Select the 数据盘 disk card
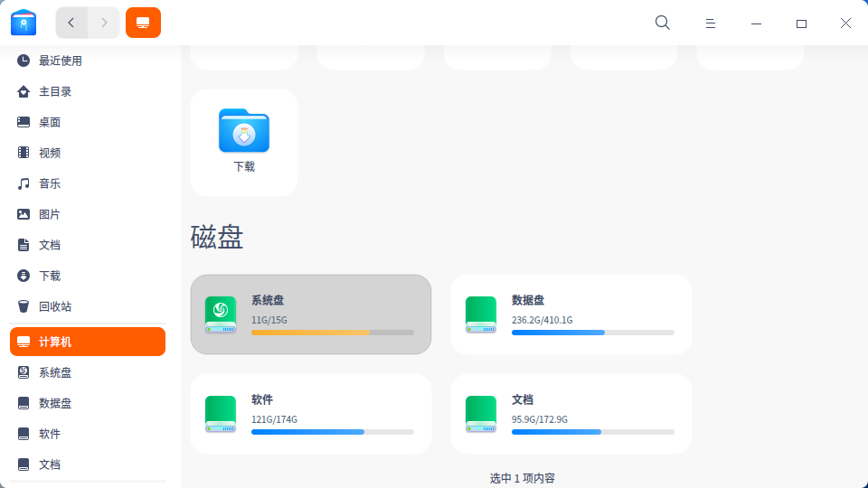Screen dimensions: 868x488 coord(571,314)
